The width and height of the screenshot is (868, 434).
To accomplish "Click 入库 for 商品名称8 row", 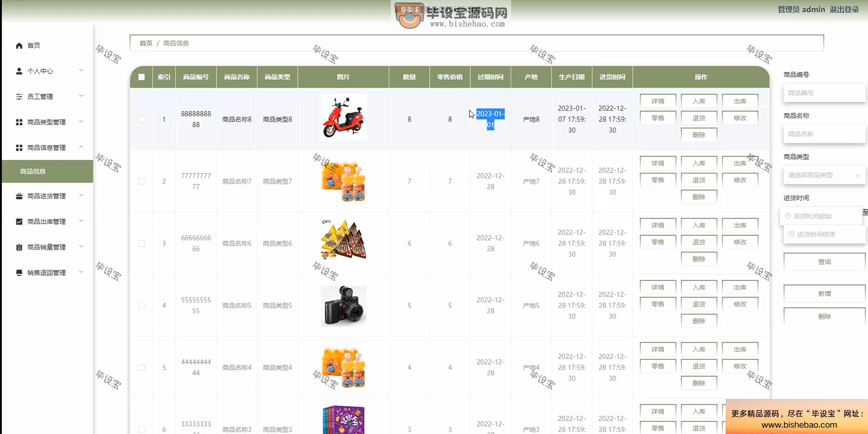I will 699,101.
